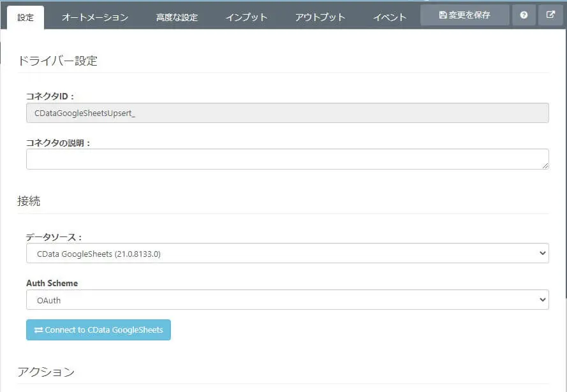Viewport: 567px width, 392px height.
Task: Open the イベント tab
Action: 390,17
